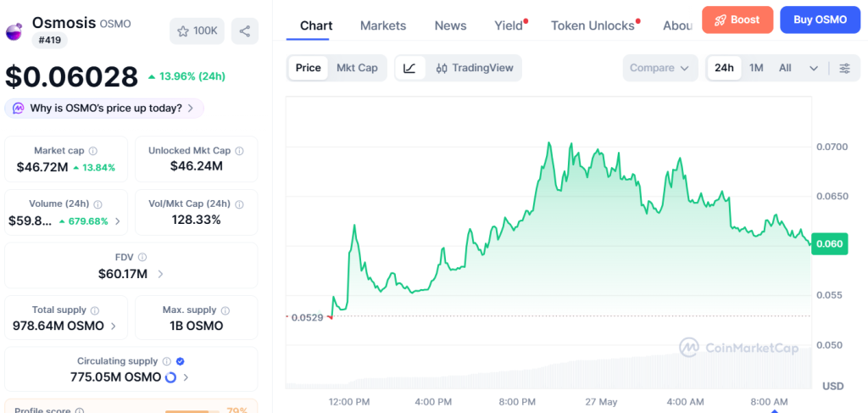Click the FDV info icon
Image resolution: width=868 pixels, height=413 pixels.
pyautogui.click(x=142, y=257)
